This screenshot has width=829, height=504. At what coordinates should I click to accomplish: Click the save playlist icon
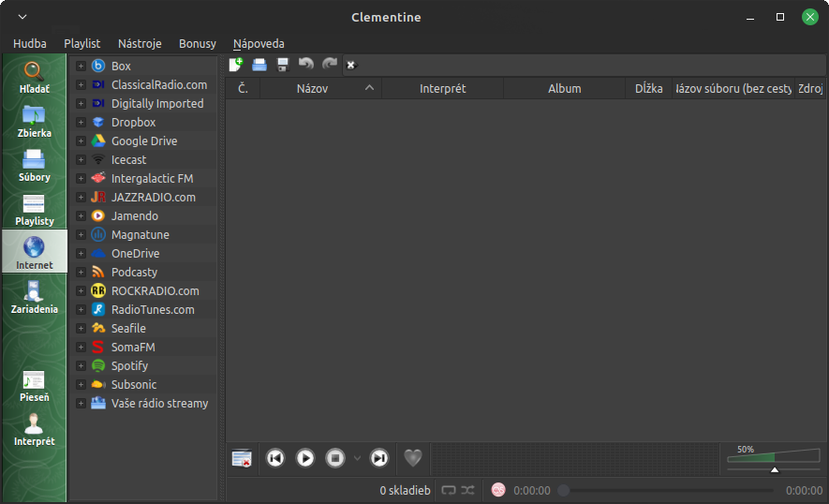(x=282, y=65)
